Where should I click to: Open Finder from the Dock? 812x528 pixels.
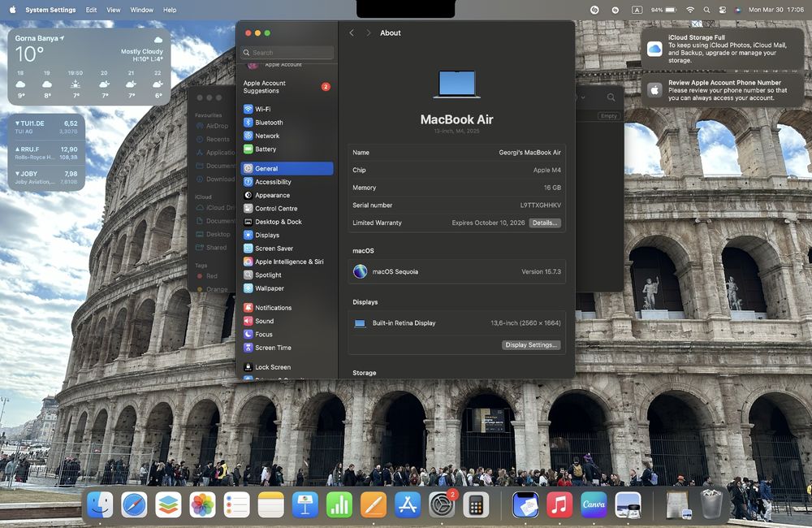coord(100,504)
